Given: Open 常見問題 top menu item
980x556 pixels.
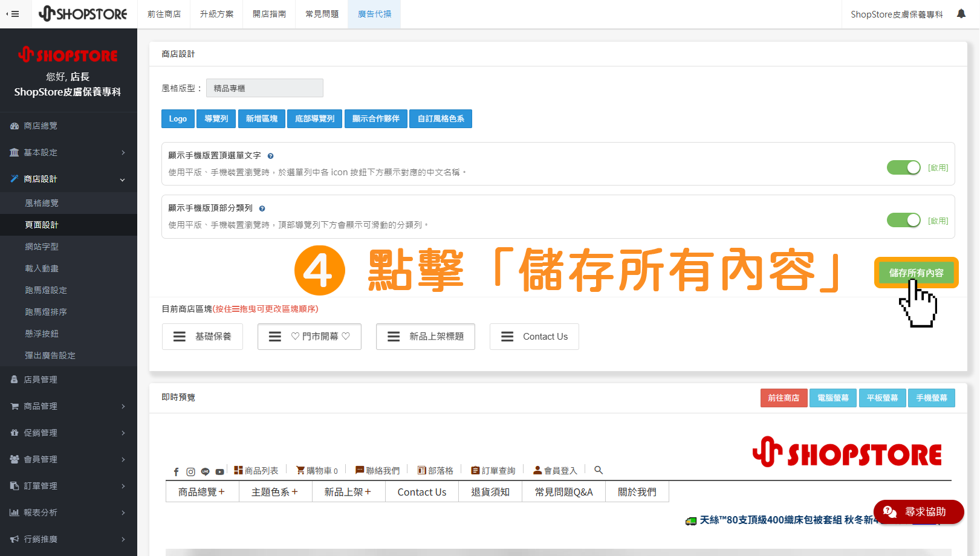Looking at the screenshot, I should [x=322, y=14].
